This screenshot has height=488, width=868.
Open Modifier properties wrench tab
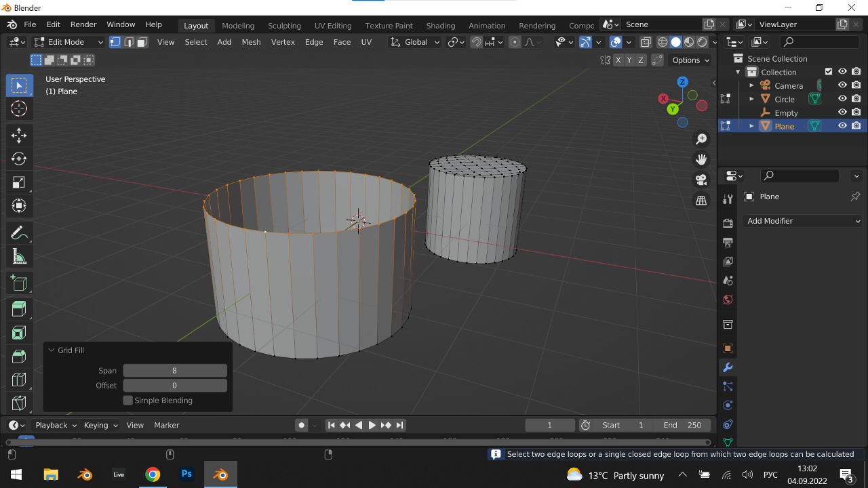tap(728, 367)
